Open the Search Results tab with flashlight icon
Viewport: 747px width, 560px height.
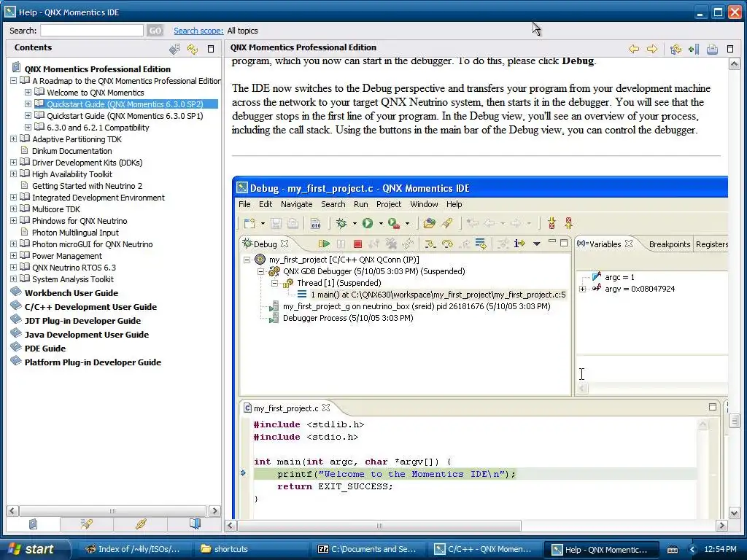pyautogui.click(x=87, y=524)
